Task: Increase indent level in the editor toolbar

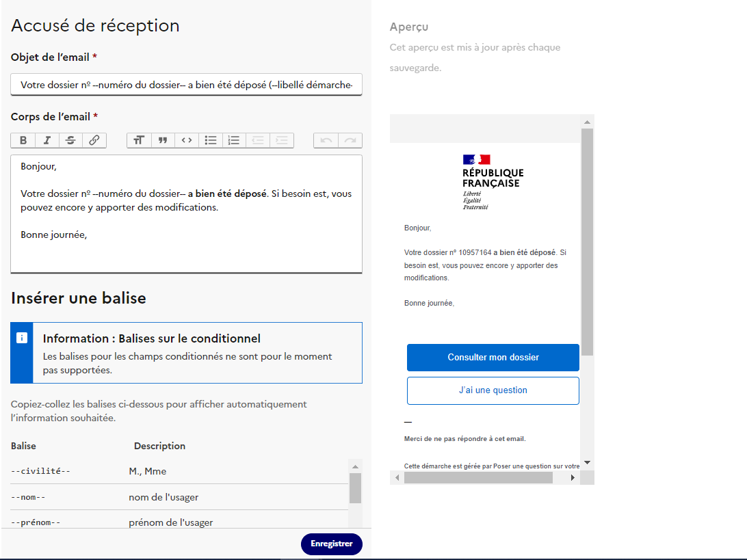Action: click(x=282, y=140)
